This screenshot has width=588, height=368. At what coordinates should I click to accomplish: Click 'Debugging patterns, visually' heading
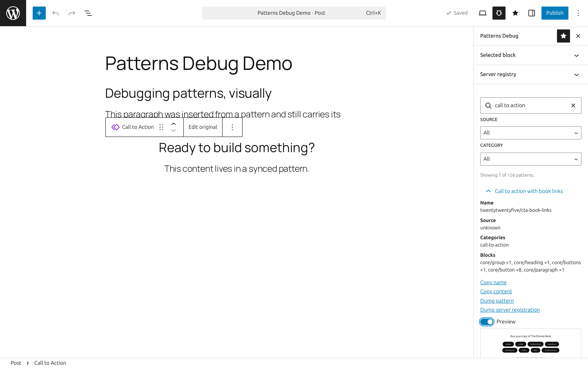(x=188, y=93)
